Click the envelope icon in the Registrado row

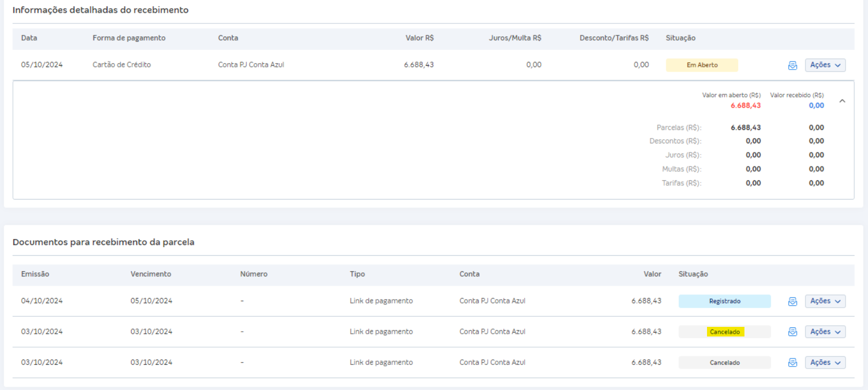(x=792, y=302)
